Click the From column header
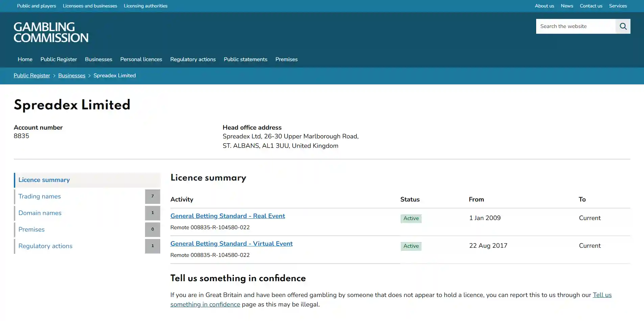The height and width of the screenshot is (321, 644). tap(476, 199)
